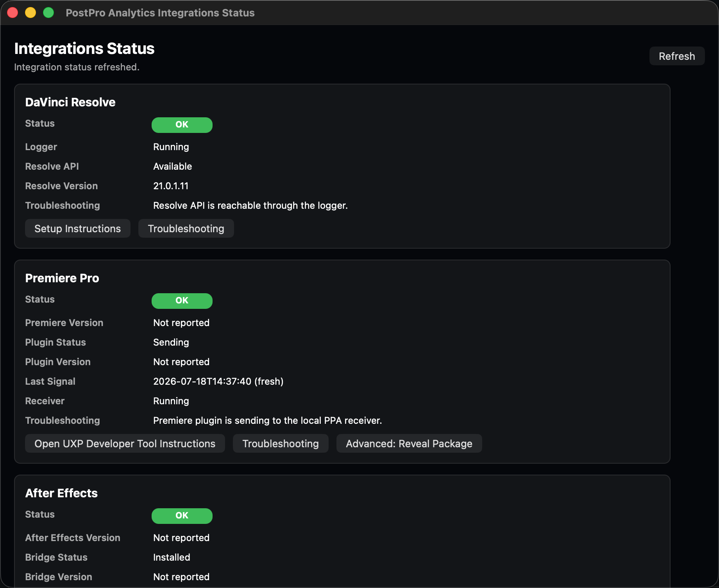Click the After Effects OK status badge

(x=182, y=516)
